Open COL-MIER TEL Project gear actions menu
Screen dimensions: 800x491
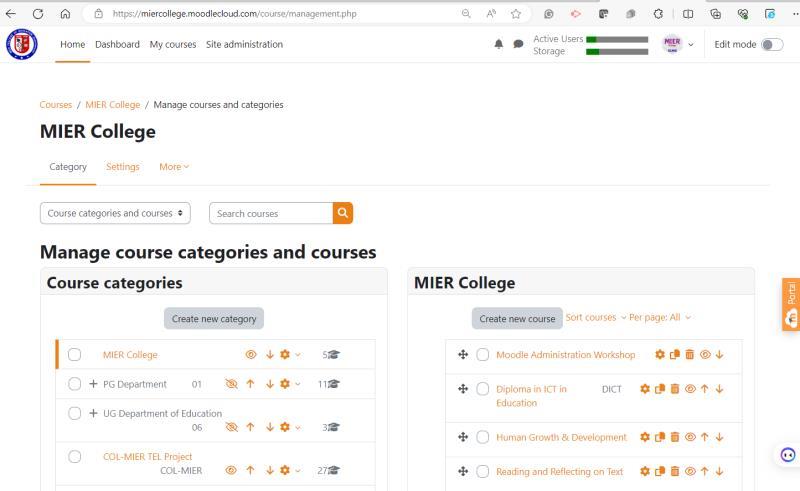point(289,470)
